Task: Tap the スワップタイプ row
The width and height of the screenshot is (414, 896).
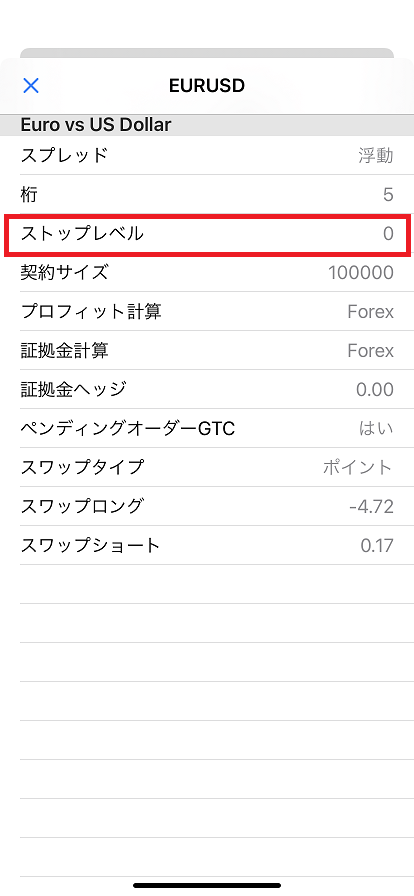Action: point(207,467)
